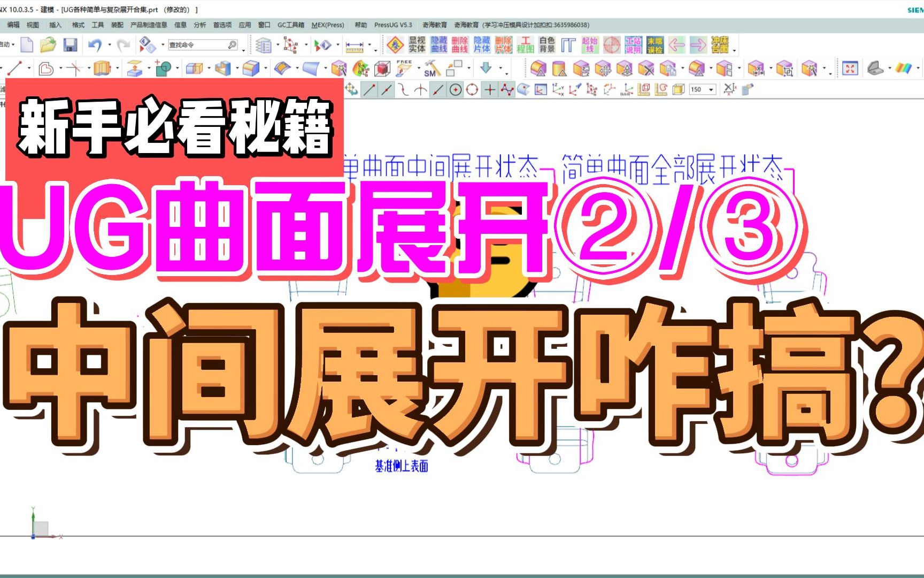
Task: Click the 基准侧上表面 annotation text
Action: 401,466
